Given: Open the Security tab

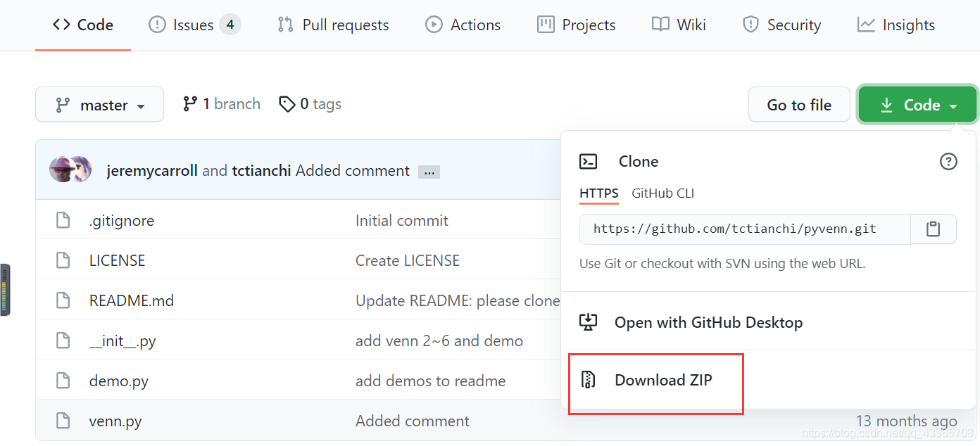Looking at the screenshot, I should coord(781,25).
